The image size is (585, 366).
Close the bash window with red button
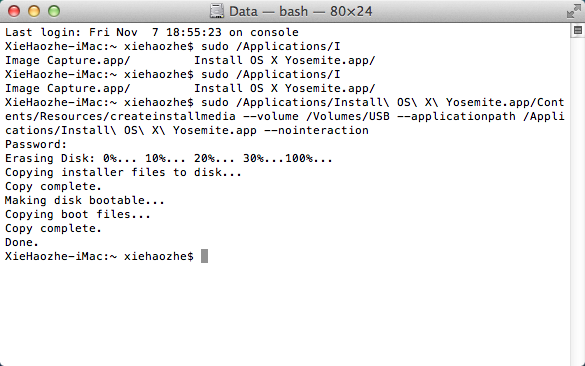pos(14,11)
